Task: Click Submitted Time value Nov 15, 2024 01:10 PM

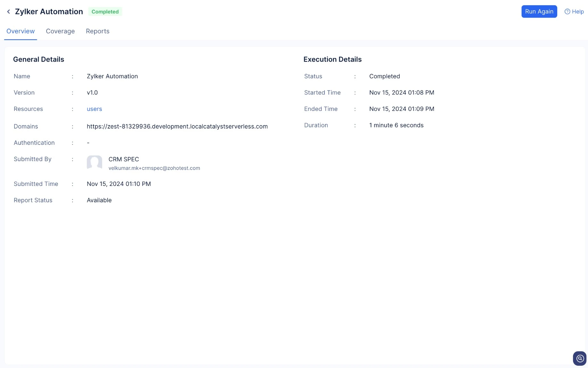Action: 119,184
